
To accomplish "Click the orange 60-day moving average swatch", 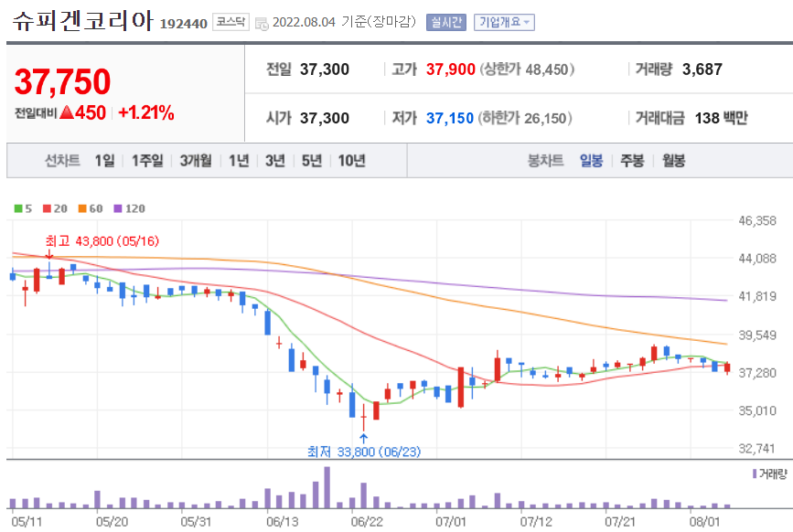I will [x=82, y=208].
